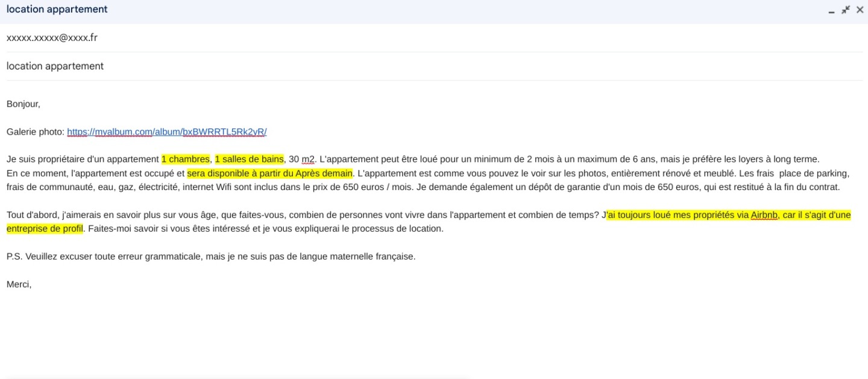This screenshot has width=868, height=379.
Task: Open the myalbum.com photo gallery link
Action: [x=167, y=132]
